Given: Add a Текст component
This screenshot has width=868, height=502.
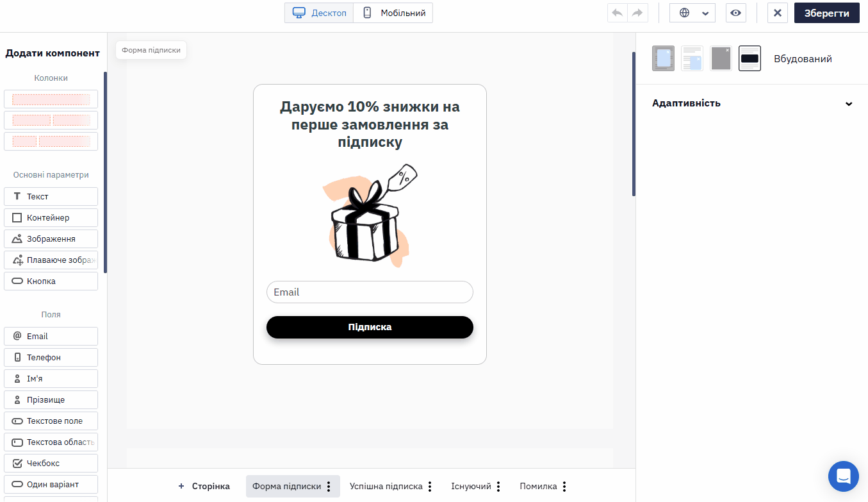Looking at the screenshot, I should [x=51, y=196].
